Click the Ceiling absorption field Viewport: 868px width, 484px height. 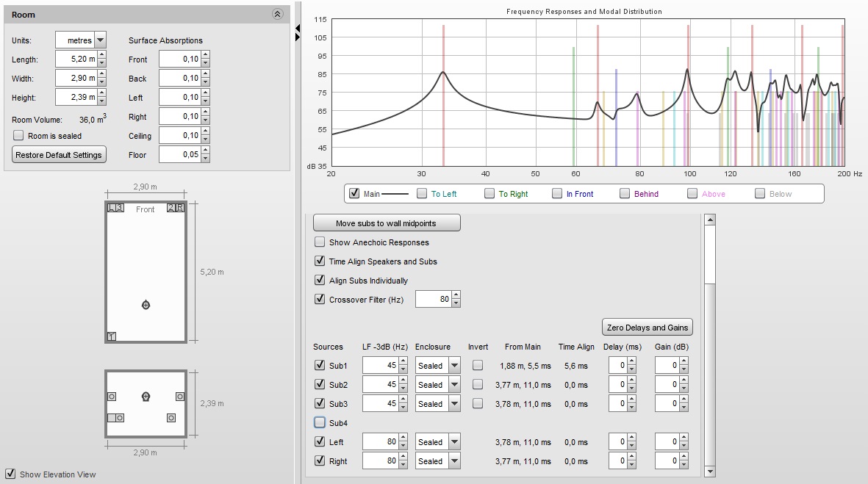pyautogui.click(x=180, y=136)
